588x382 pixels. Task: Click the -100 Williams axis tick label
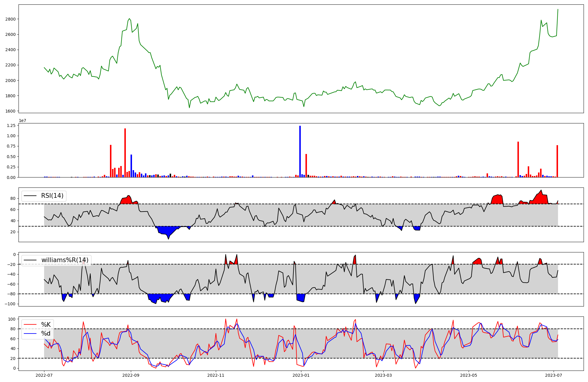(10, 304)
